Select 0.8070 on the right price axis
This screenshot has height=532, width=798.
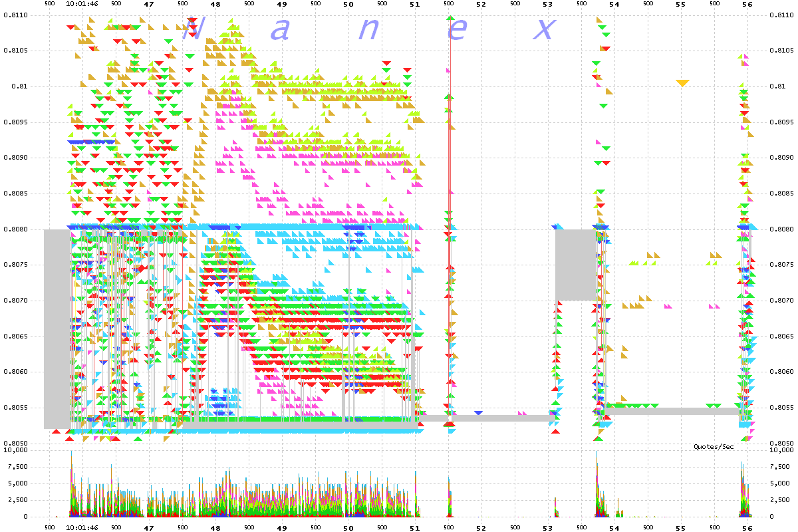coord(780,301)
